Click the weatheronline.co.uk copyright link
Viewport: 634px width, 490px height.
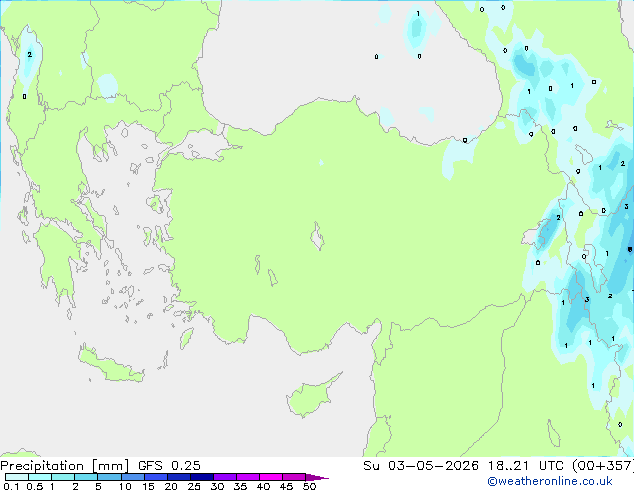[550, 481]
